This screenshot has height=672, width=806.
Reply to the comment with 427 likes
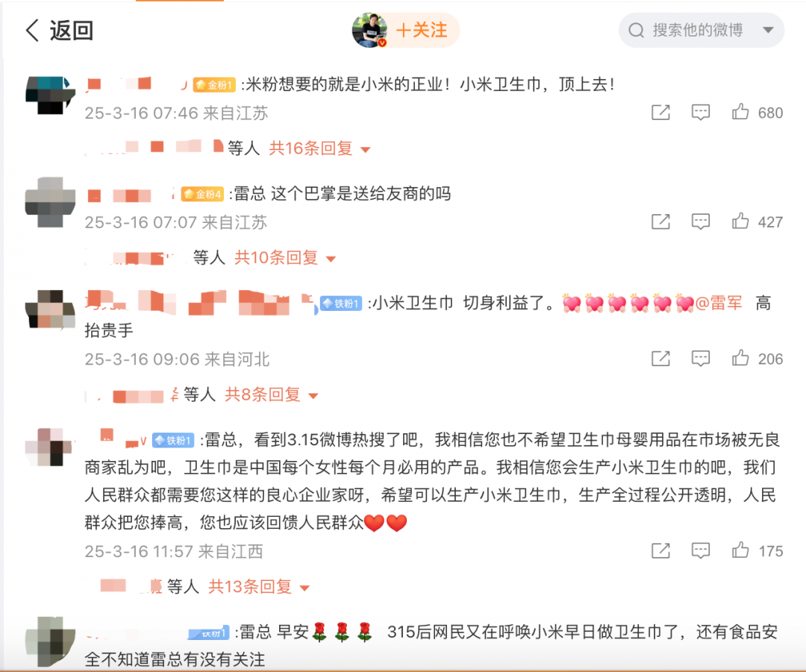point(701,222)
